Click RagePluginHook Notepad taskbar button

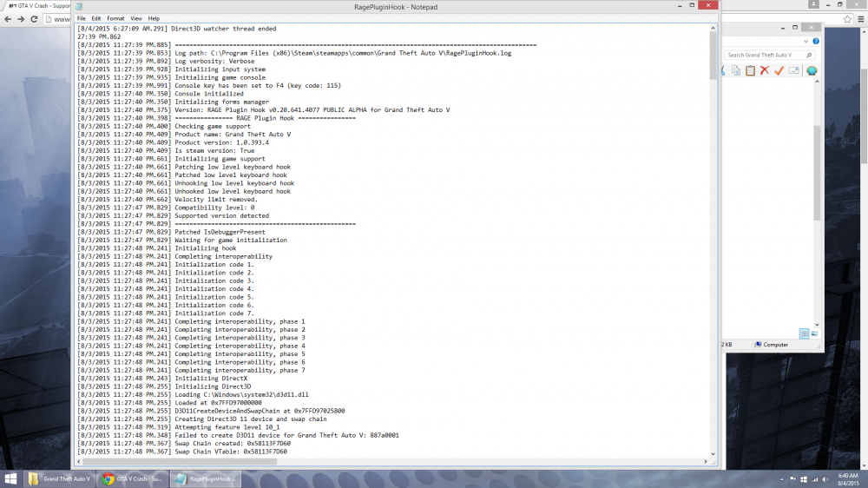coord(206,478)
